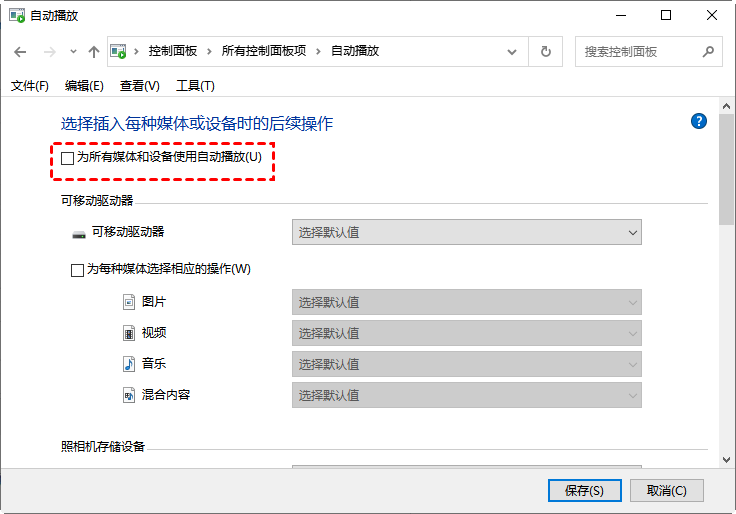736x514 pixels.
Task: Click the 音乐 music note icon
Action: pyautogui.click(x=128, y=364)
